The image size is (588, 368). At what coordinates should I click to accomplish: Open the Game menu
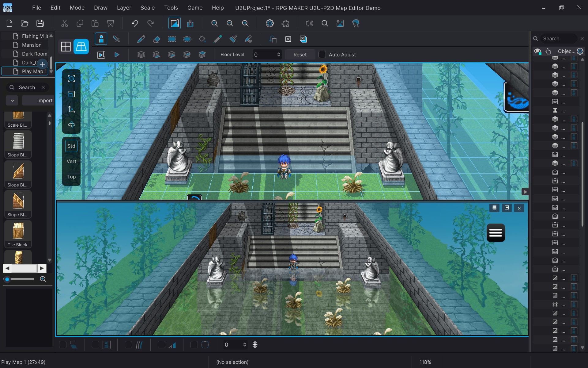pyautogui.click(x=195, y=8)
